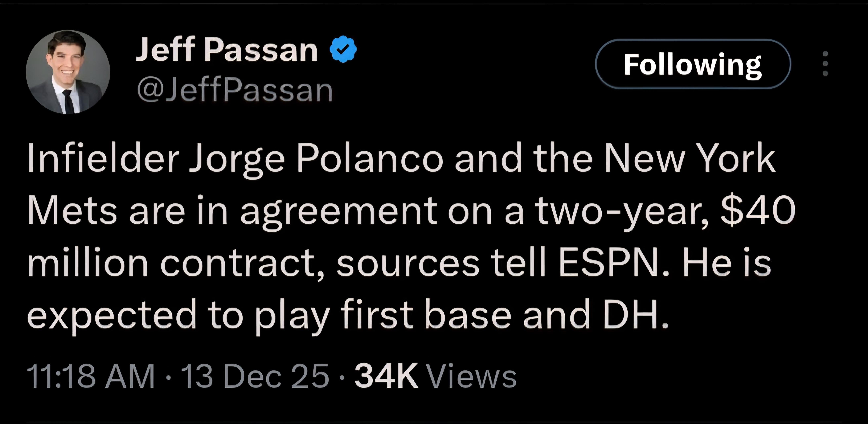Toggle the Following button

pyautogui.click(x=692, y=64)
